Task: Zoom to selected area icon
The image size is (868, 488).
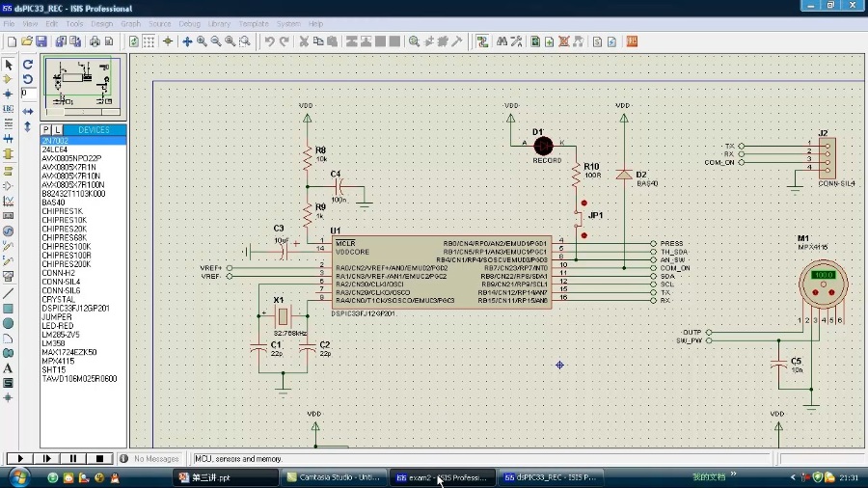Action: pos(244,41)
